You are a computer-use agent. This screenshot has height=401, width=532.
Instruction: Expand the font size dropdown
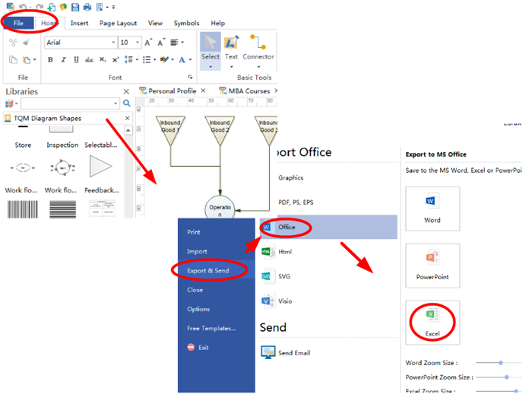138,43
